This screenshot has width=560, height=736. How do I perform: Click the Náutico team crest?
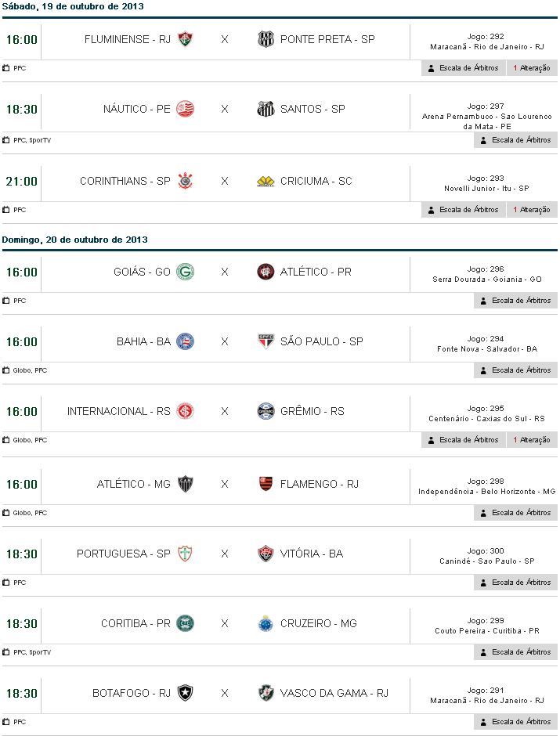click(x=185, y=109)
